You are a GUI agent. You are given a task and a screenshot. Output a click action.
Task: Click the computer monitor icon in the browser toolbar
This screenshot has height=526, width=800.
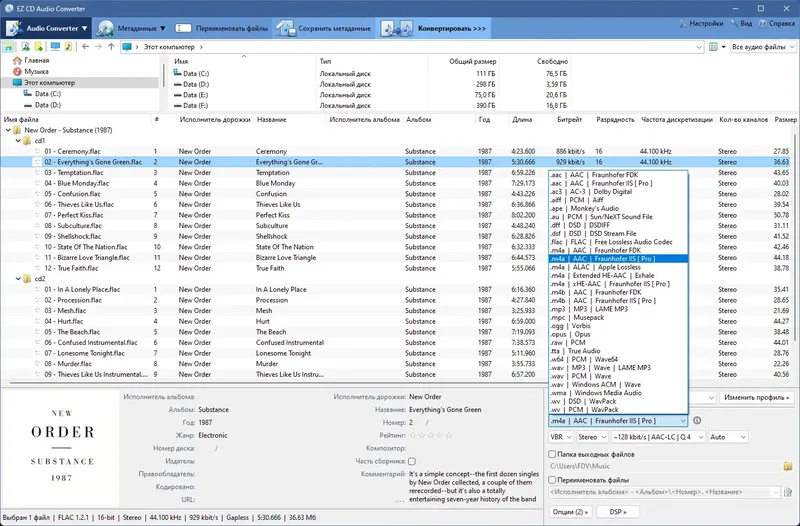click(55, 47)
